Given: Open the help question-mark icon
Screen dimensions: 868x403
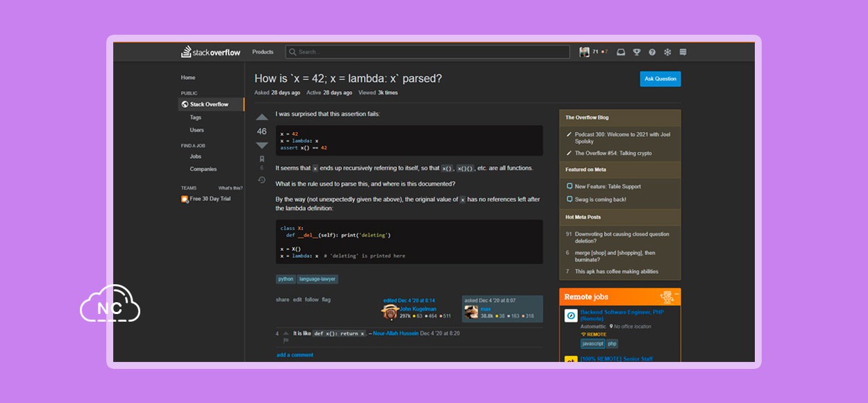Looking at the screenshot, I should tap(652, 52).
